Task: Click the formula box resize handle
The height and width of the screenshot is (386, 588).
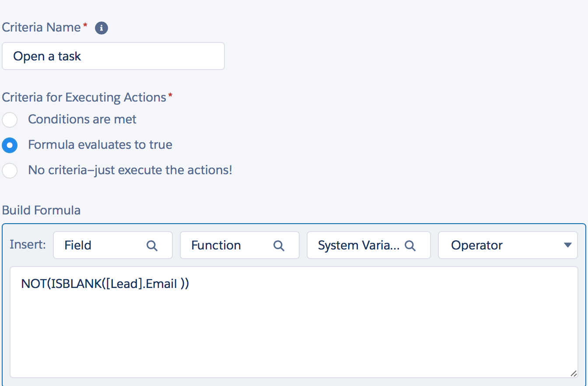Action: coord(573,373)
